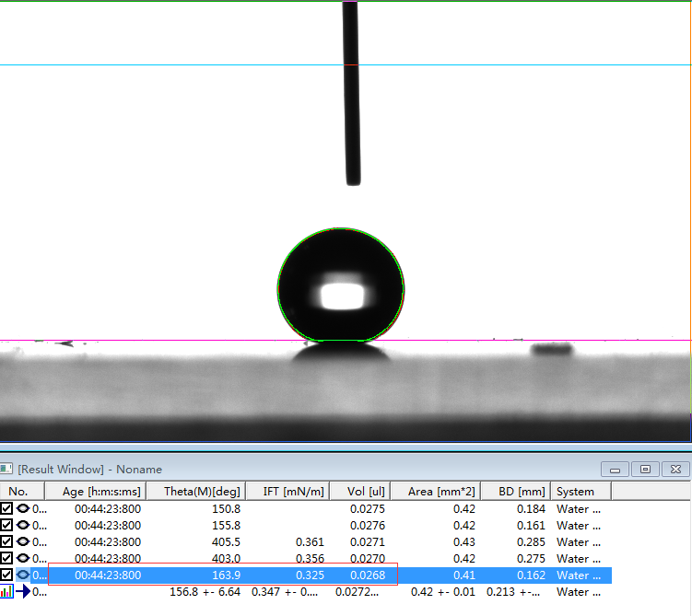692x616 pixels.
Task: Minimize the Result Window
Action: (x=615, y=469)
